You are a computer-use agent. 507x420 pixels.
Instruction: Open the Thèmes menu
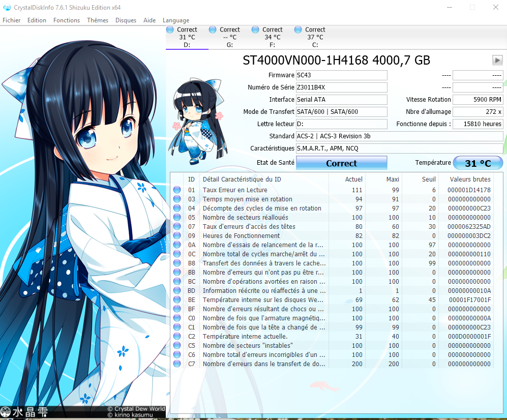pyautogui.click(x=98, y=20)
